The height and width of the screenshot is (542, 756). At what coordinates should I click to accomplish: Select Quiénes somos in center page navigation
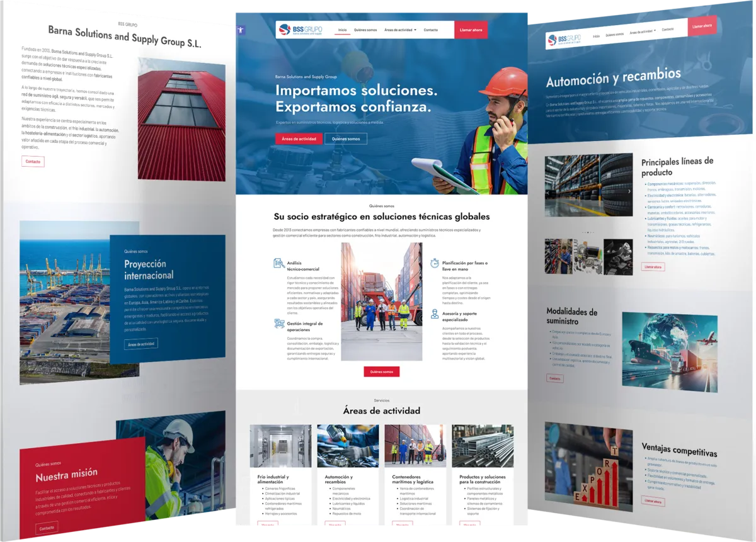pyautogui.click(x=365, y=30)
